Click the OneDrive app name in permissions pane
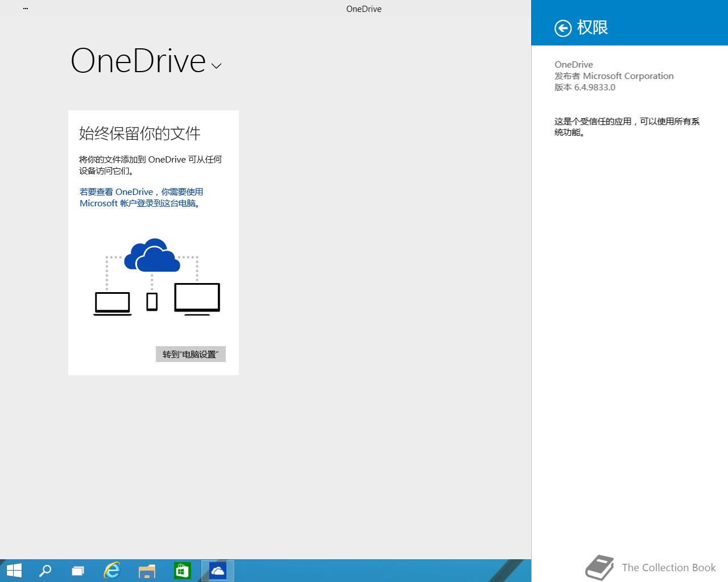728x582 pixels. 573,64
